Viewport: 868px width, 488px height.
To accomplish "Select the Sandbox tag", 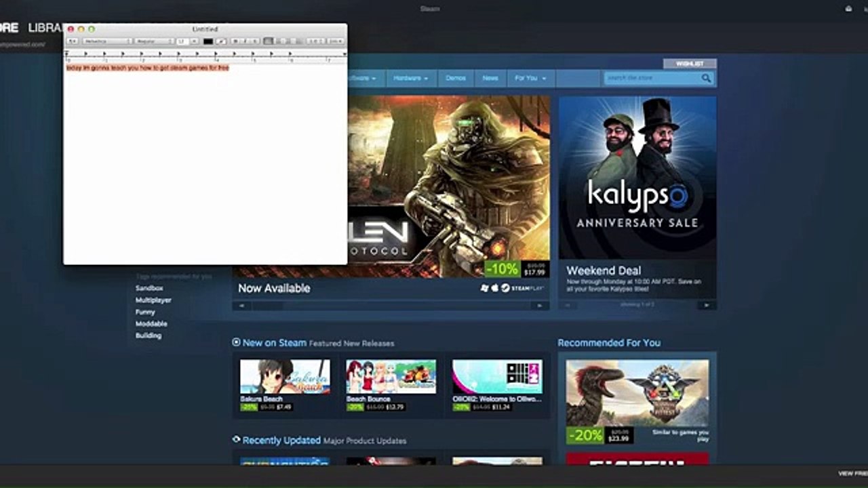I will point(149,288).
